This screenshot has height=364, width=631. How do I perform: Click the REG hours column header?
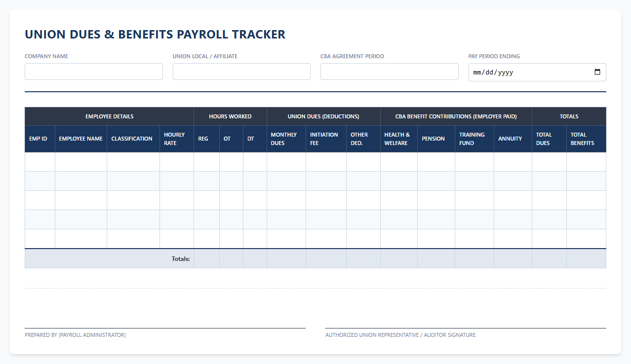pyautogui.click(x=207, y=139)
